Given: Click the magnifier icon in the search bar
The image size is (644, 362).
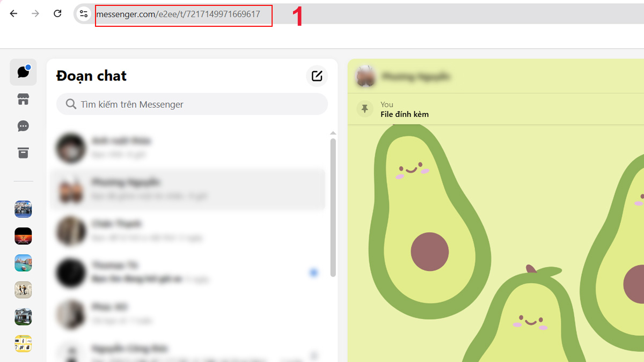Looking at the screenshot, I should pyautogui.click(x=70, y=104).
